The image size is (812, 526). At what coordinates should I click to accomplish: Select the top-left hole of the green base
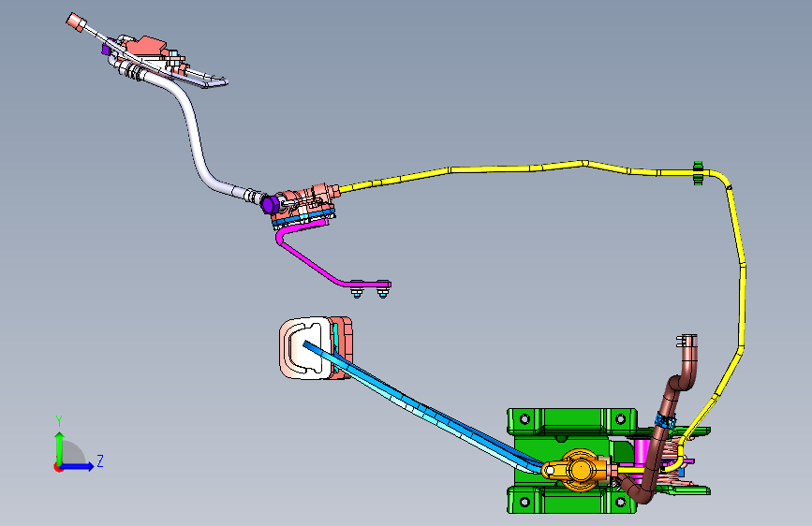point(524,418)
